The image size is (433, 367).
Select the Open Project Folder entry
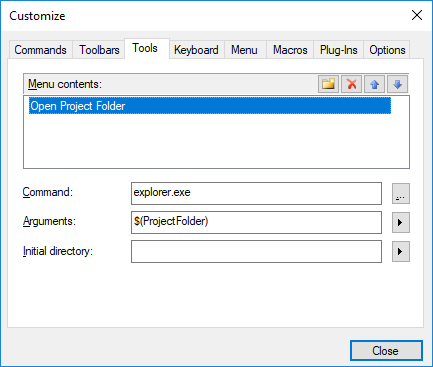210,106
